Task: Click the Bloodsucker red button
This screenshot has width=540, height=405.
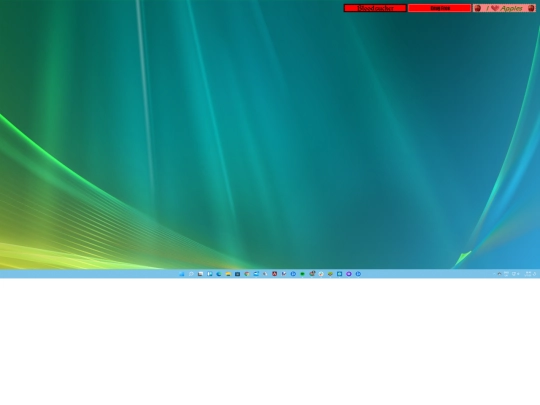Action: click(375, 8)
